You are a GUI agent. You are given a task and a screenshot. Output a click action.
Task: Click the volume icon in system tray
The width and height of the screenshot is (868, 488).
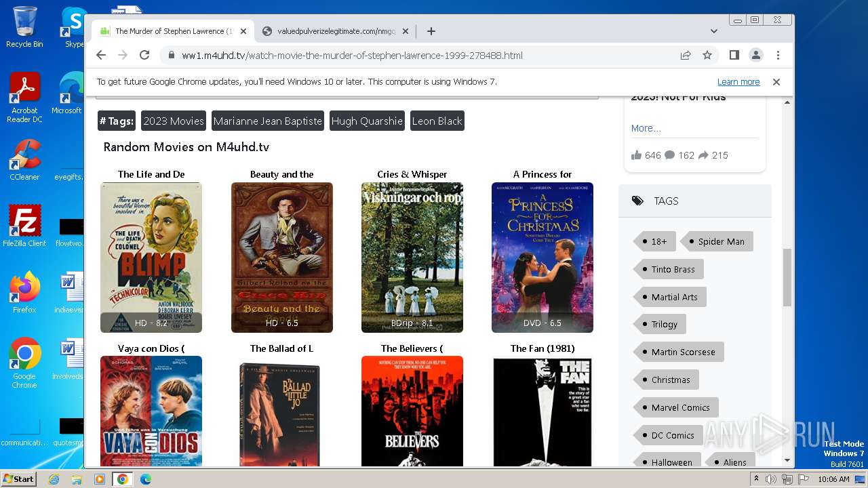(770, 479)
